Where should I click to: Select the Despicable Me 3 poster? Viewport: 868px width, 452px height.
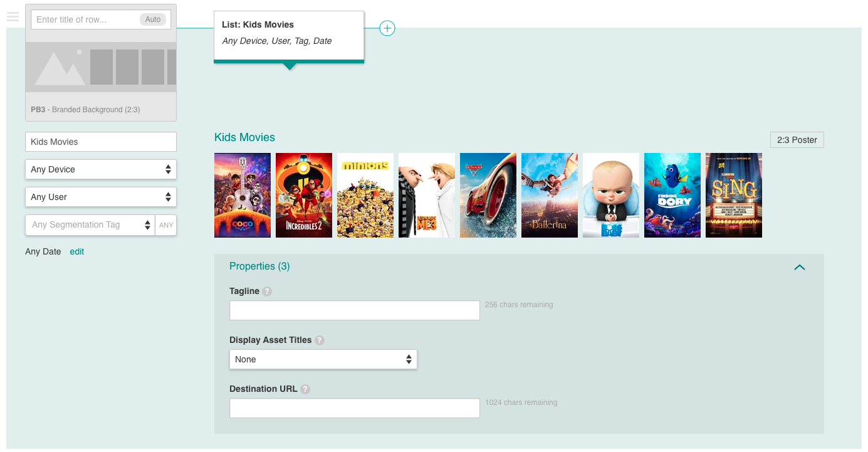427,196
